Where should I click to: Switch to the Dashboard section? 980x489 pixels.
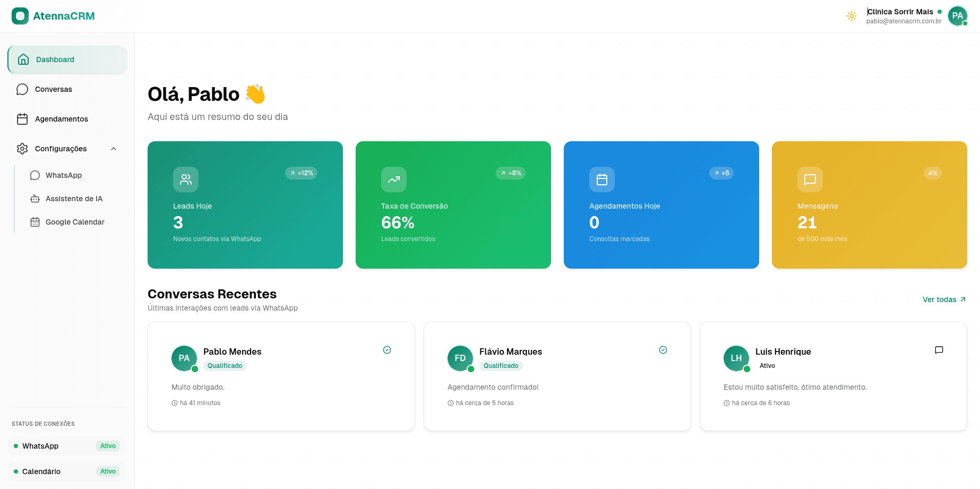(55, 59)
